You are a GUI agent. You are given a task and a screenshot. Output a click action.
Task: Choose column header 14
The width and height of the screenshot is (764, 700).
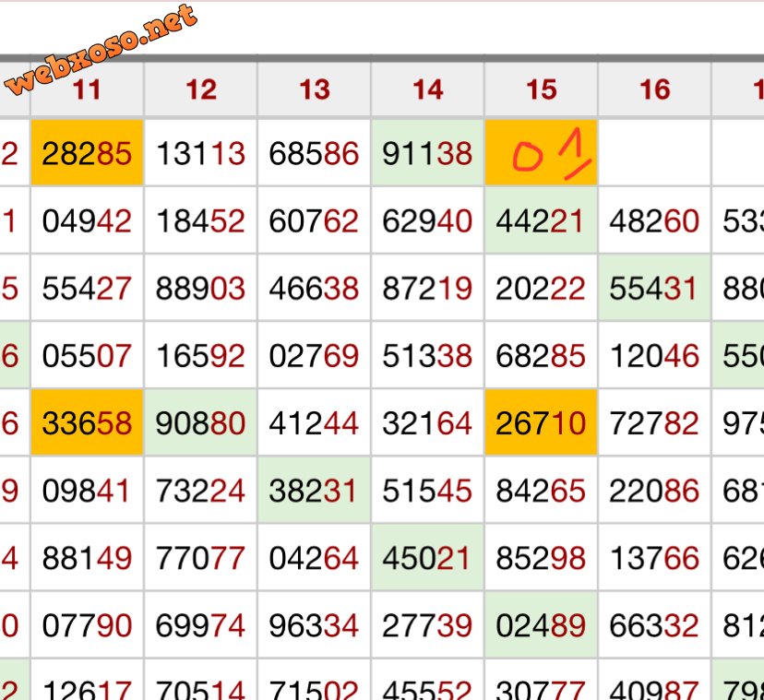click(x=427, y=89)
